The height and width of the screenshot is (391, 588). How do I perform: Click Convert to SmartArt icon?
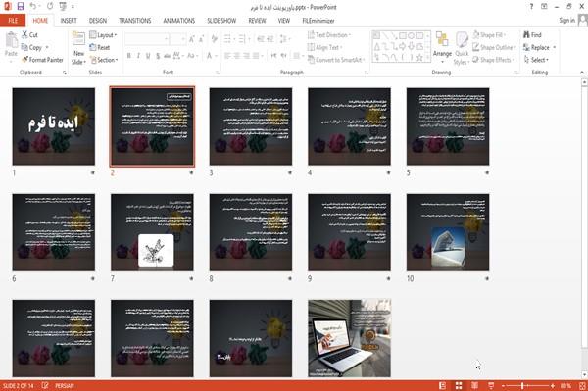point(311,60)
